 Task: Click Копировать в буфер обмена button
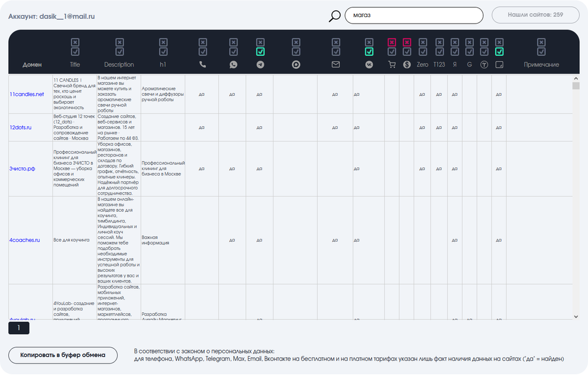[63, 355]
